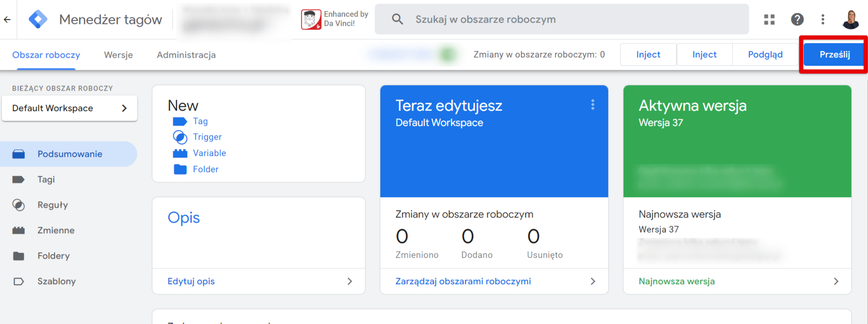Expand Edytuj opis chevron row
The width and height of the screenshot is (868, 324).
pos(259,281)
